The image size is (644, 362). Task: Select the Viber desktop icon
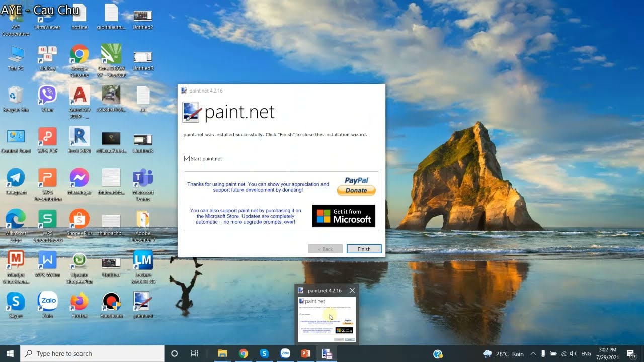pyautogui.click(x=47, y=99)
